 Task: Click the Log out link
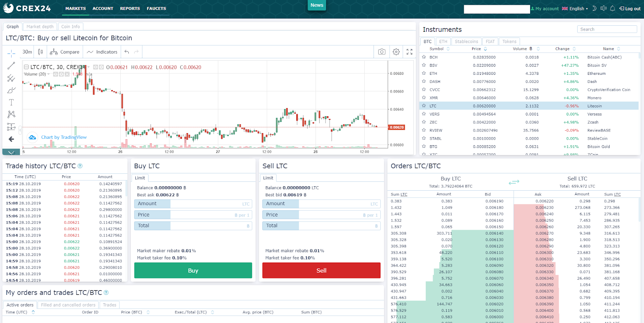coord(630,8)
